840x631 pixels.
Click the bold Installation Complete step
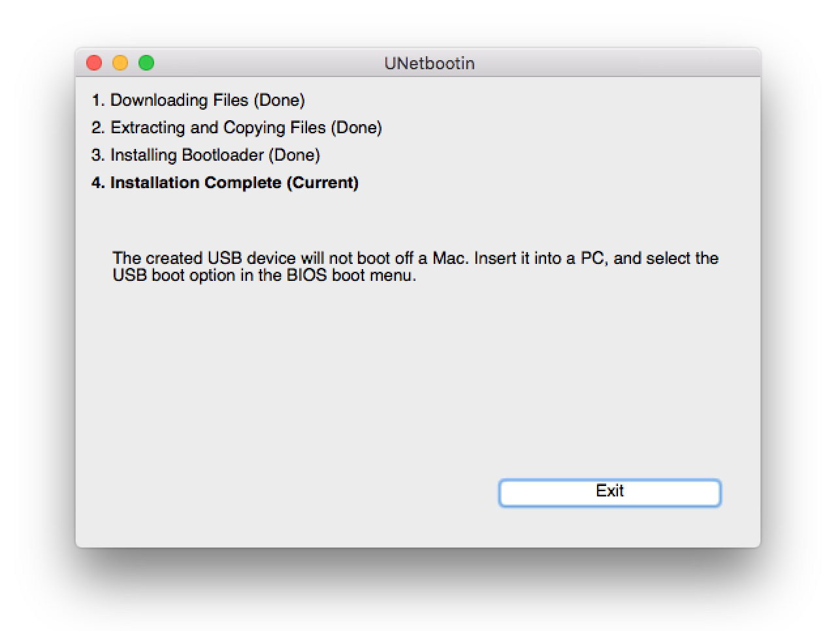point(196,182)
